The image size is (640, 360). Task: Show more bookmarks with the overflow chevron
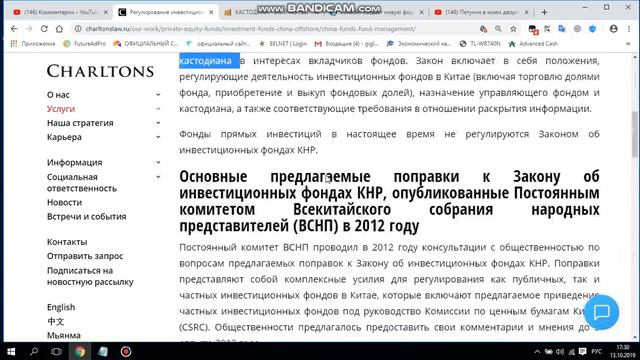pos(628,44)
